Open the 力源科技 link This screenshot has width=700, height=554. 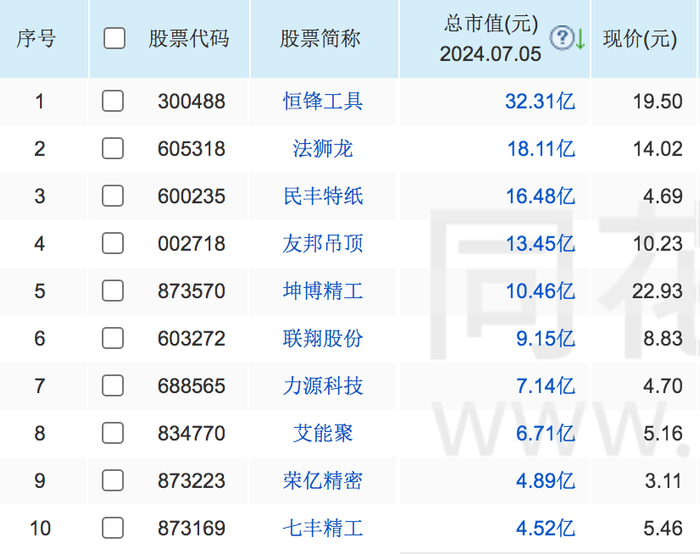323,386
